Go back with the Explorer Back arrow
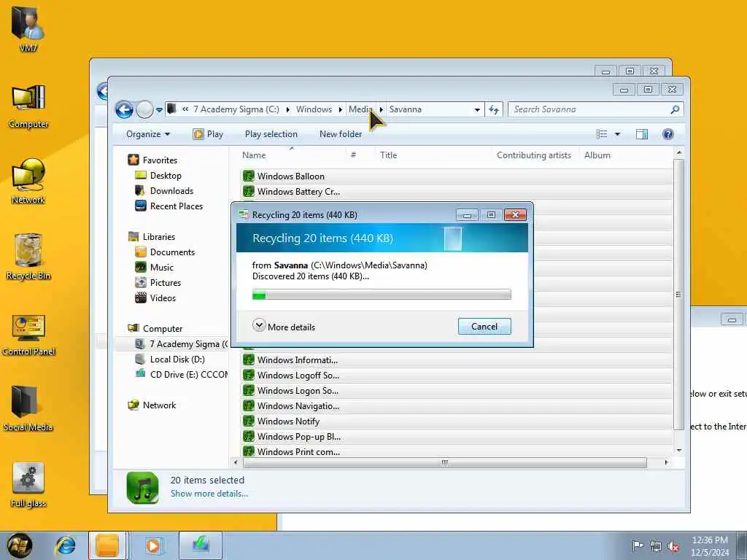 point(124,109)
